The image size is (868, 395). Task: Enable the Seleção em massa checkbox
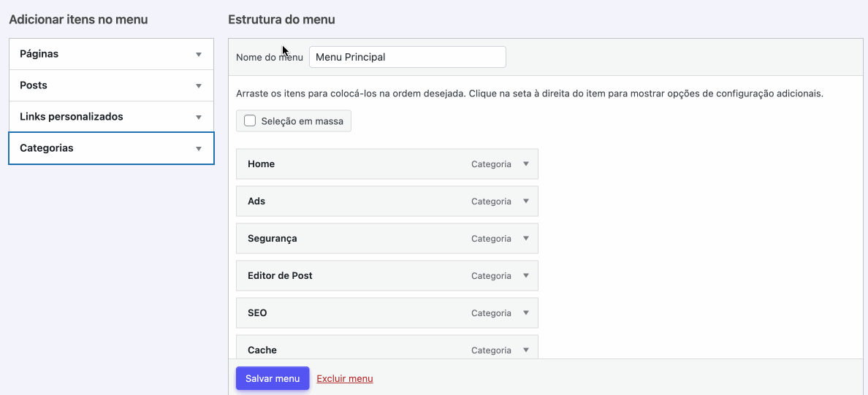coord(250,120)
